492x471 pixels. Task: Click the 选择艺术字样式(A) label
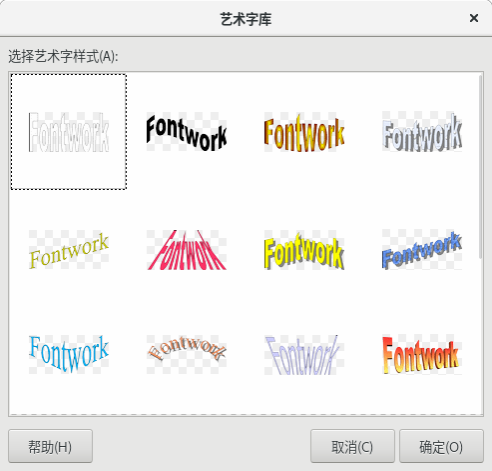[63, 56]
